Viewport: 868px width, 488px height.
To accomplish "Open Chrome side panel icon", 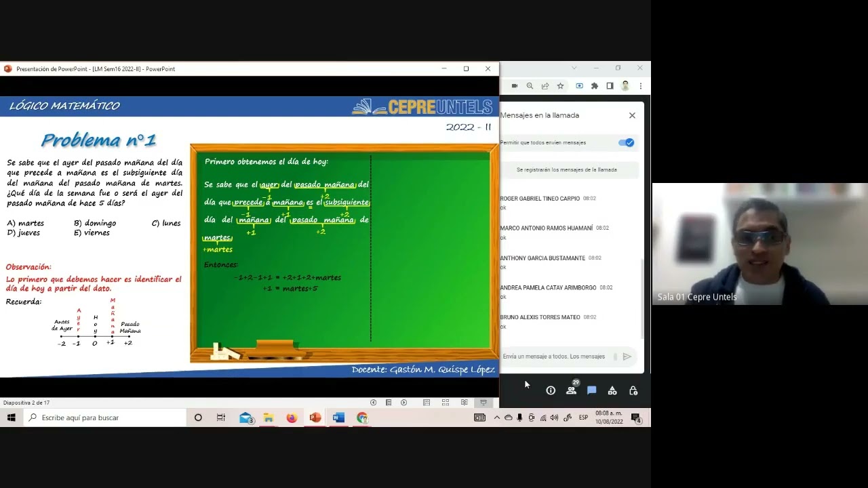I will [x=610, y=86].
